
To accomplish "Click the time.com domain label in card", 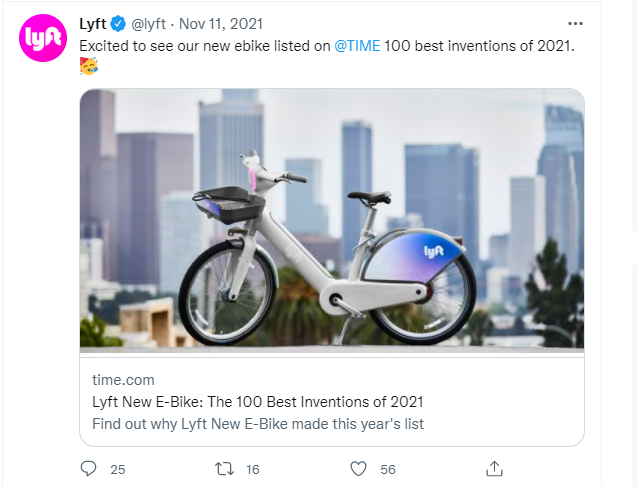I will 123,380.
